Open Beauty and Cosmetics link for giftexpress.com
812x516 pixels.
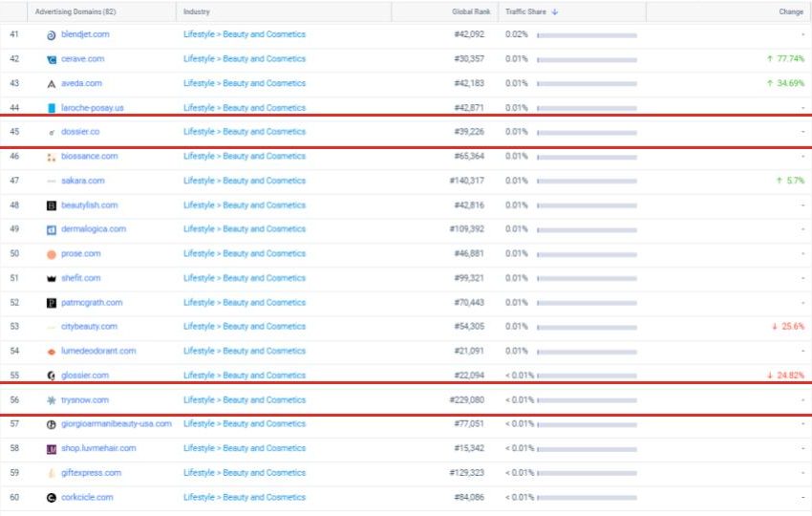pyautogui.click(x=264, y=472)
